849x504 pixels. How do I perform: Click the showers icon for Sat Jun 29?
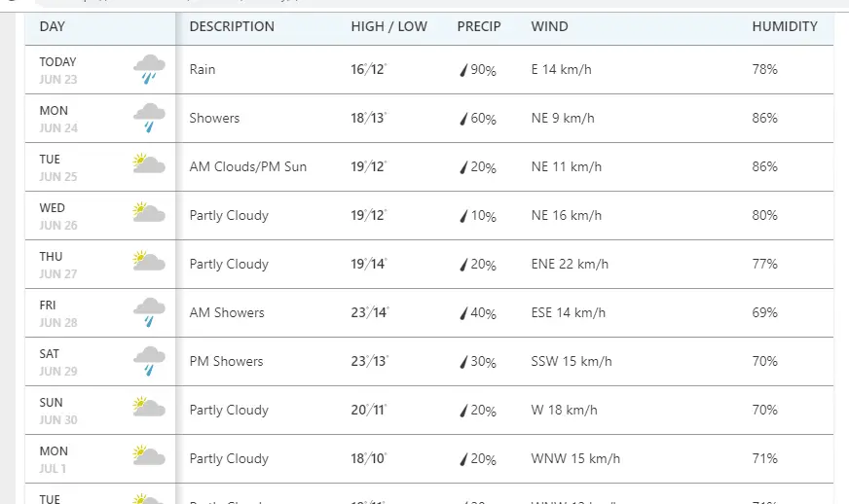pos(149,361)
